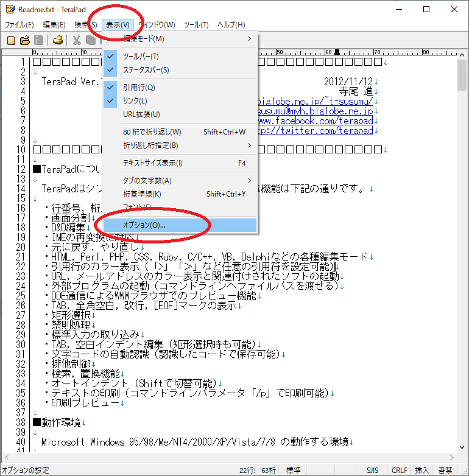Click the ruler tab marker near column 60
Screen dimensions: 469x476
point(337,52)
